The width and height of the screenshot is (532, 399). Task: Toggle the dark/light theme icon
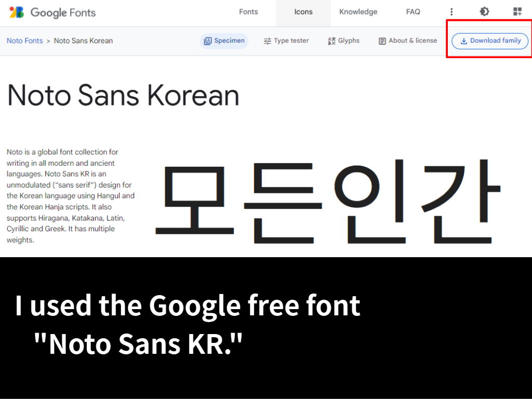(484, 12)
